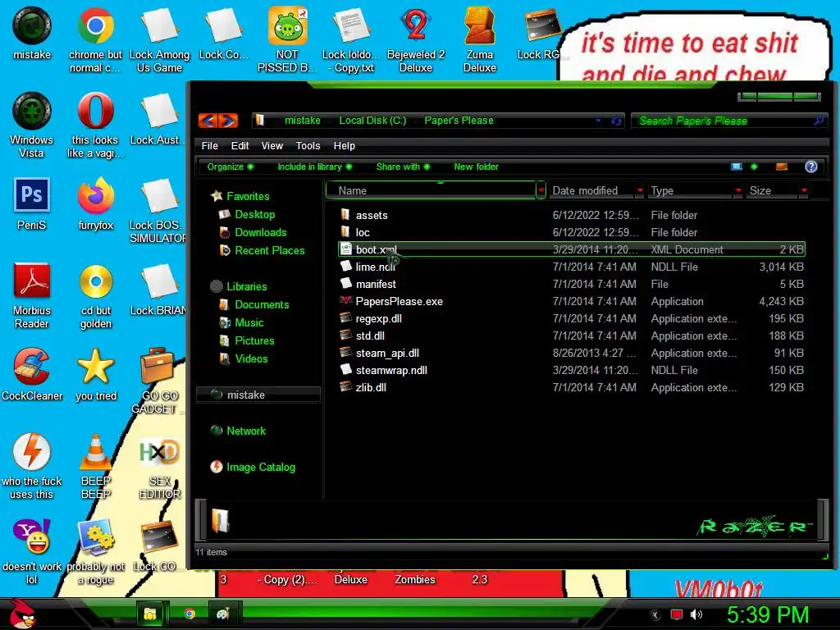Select the loc folder
The width and height of the screenshot is (840, 630).
coord(362,232)
